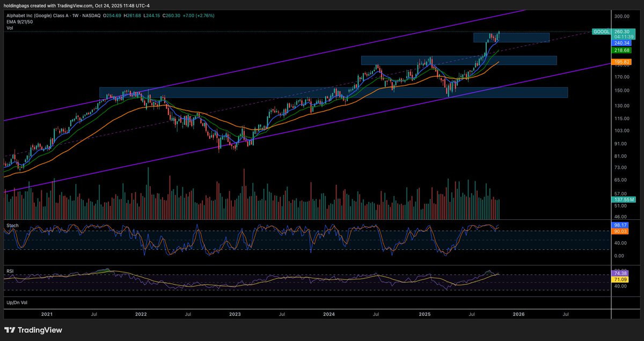
Task: Click the TradingView logo at bottom left
Action: pyautogui.click(x=33, y=330)
